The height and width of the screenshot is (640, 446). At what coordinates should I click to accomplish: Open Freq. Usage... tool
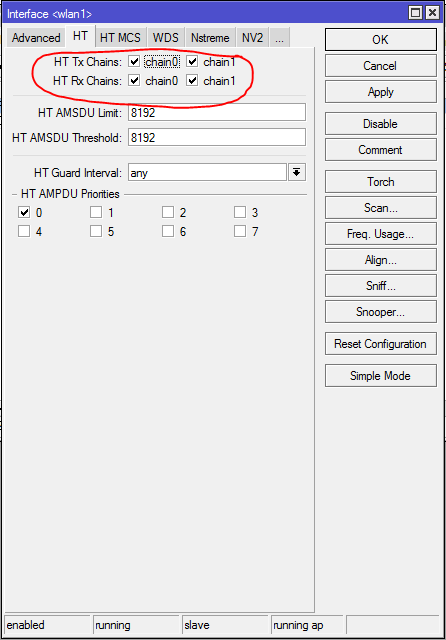[381, 234]
